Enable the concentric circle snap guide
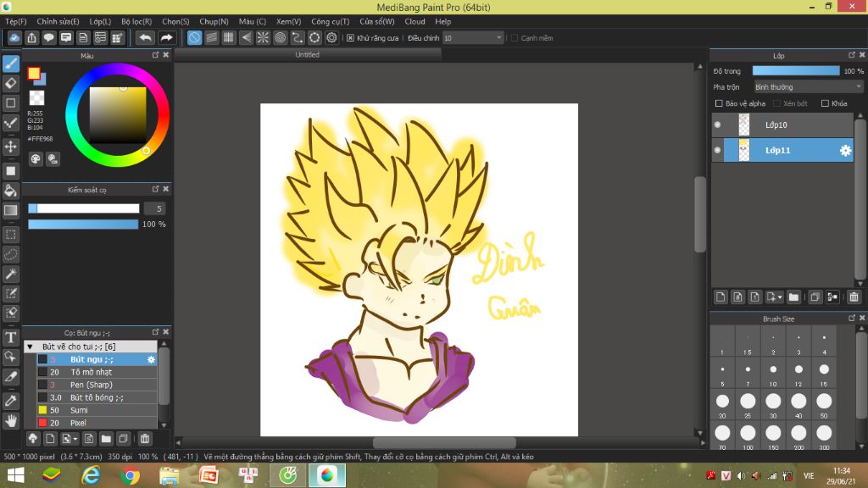The image size is (868, 488). coord(280,37)
